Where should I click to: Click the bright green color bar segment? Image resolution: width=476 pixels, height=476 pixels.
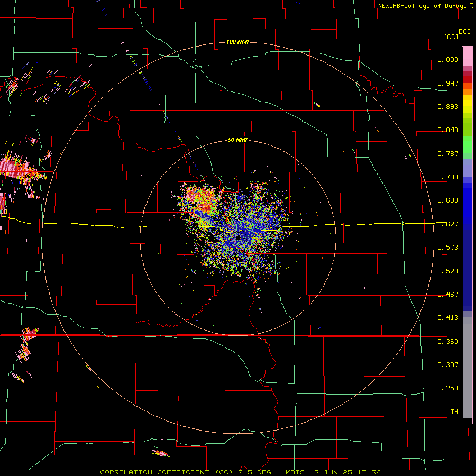[467, 144]
